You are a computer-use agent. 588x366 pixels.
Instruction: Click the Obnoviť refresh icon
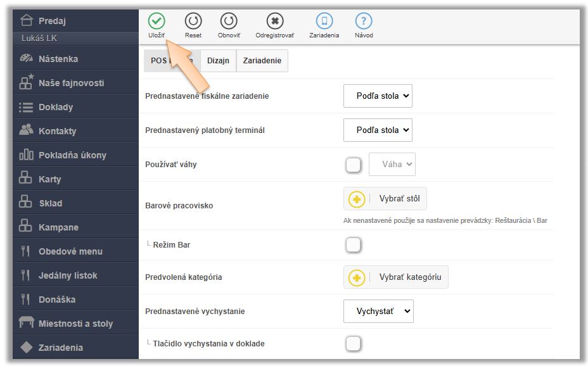(229, 21)
